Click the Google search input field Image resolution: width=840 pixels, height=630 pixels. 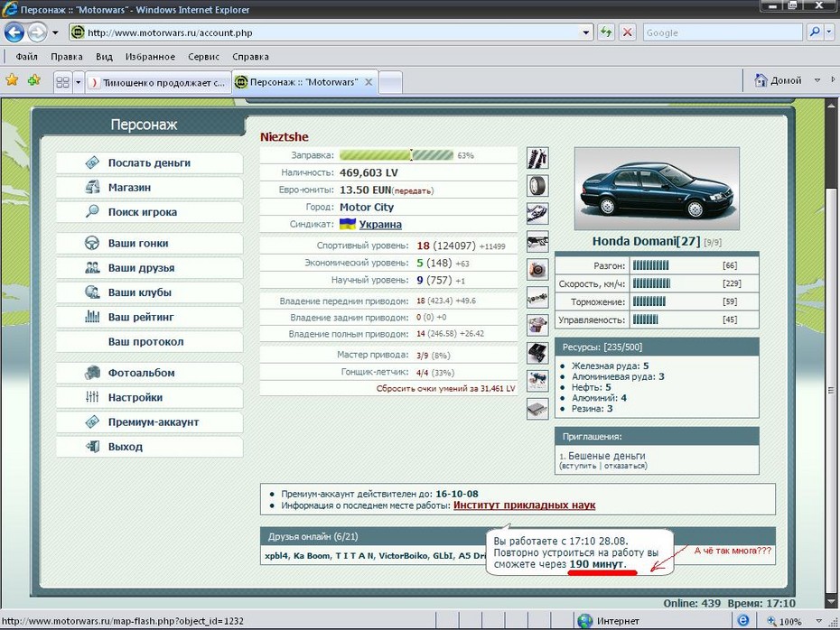(x=723, y=32)
